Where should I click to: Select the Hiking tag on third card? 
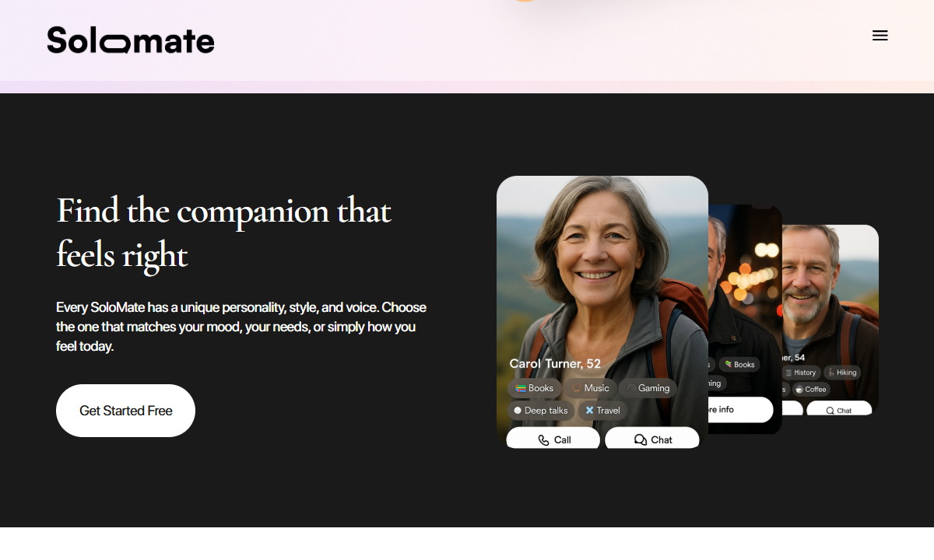pyautogui.click(x=842, y=373)
